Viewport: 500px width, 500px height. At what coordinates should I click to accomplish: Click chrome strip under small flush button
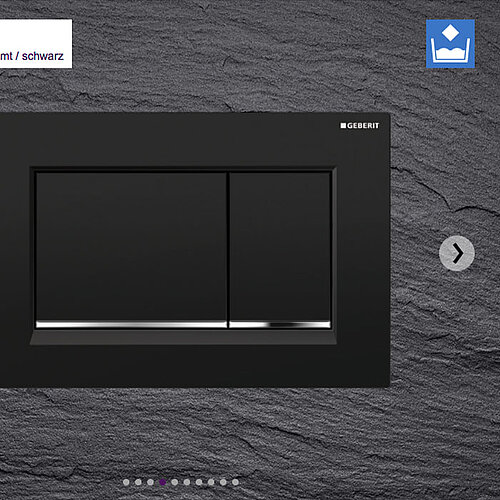[280, 324]
